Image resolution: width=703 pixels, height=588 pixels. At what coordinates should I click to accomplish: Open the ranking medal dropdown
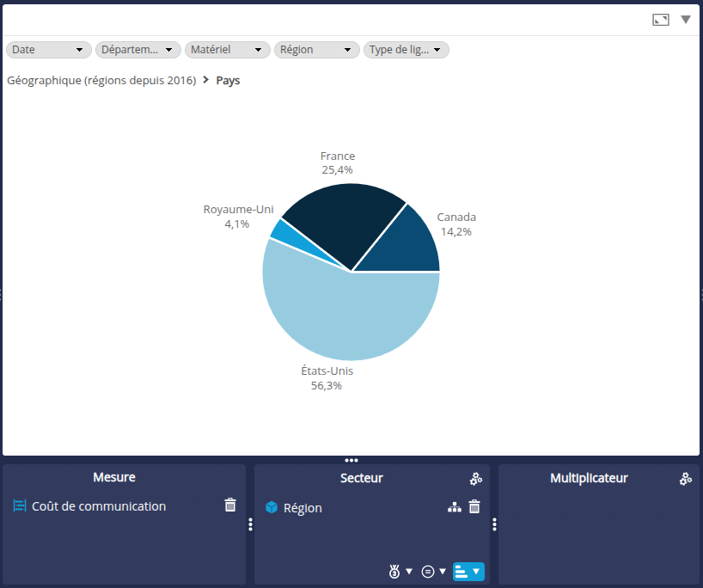[x=400, y=571]
